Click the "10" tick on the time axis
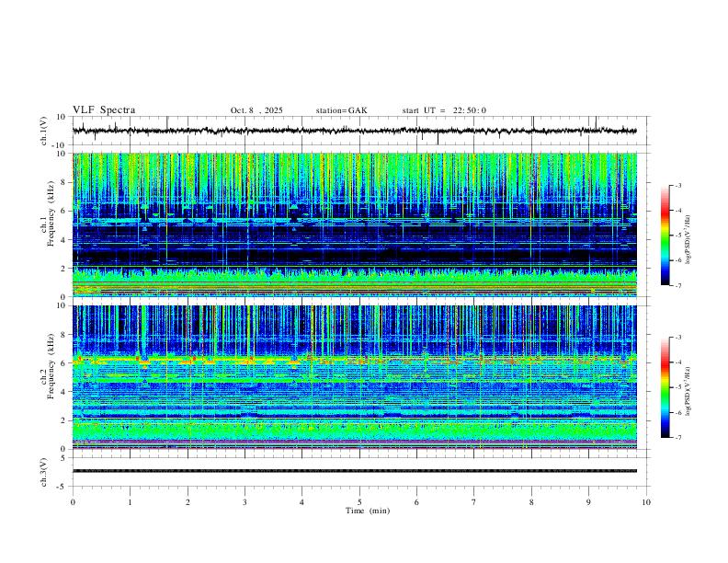 point(646,502)
